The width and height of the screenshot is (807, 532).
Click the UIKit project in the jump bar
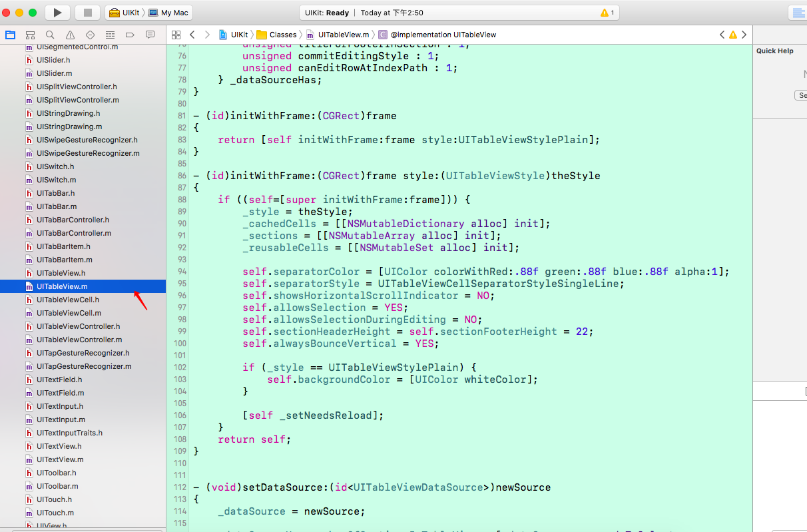[233, 35]
